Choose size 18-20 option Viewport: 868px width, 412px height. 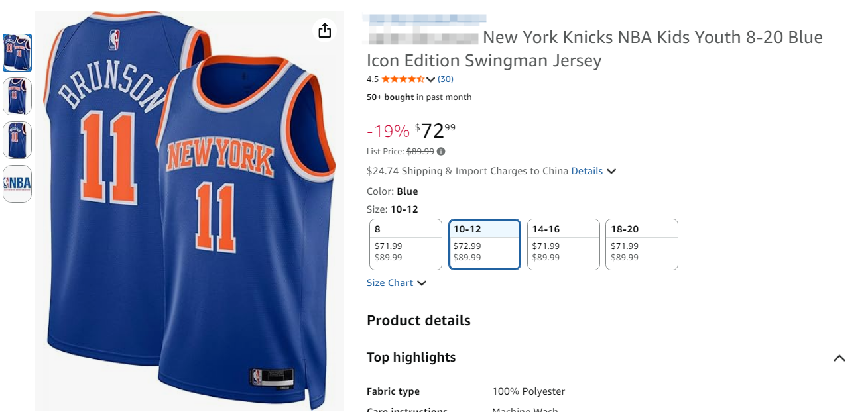pos(641,244)
